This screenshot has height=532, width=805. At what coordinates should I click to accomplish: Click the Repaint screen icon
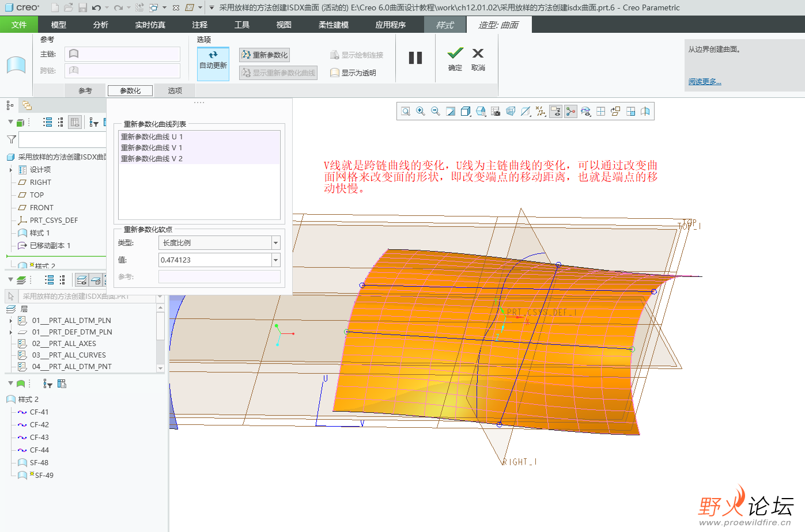(451, 112)
